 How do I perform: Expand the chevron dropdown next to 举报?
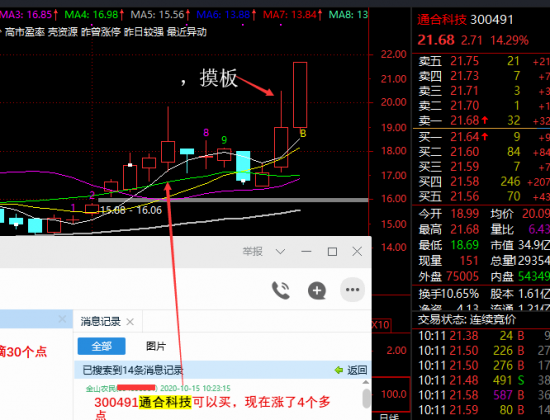pos(280,252)
